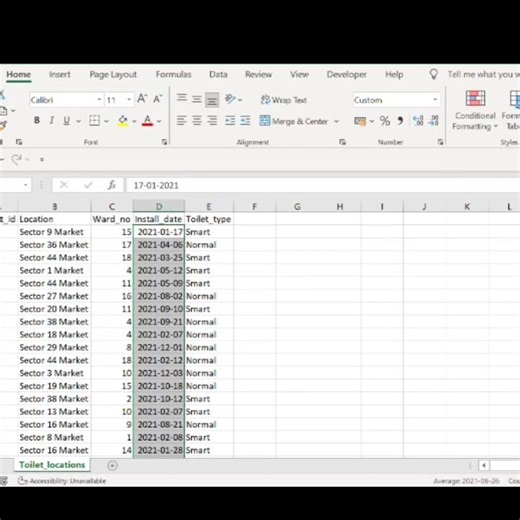Apply Percent Style
520x520 pixels.
click(385, 121)
